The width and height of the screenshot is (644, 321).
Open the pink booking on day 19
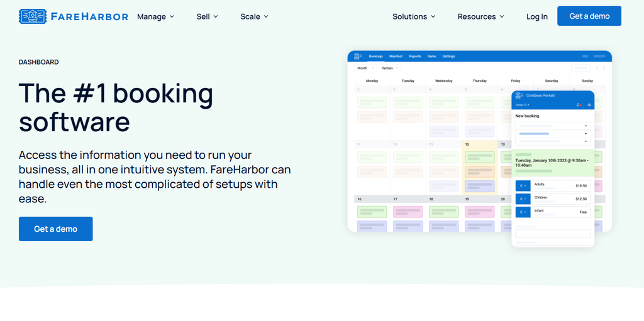pos(480,212)
